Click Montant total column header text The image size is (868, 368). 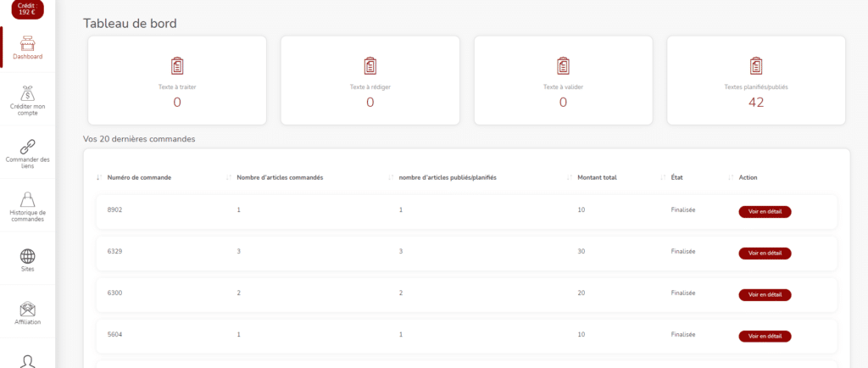click(597, 177)
